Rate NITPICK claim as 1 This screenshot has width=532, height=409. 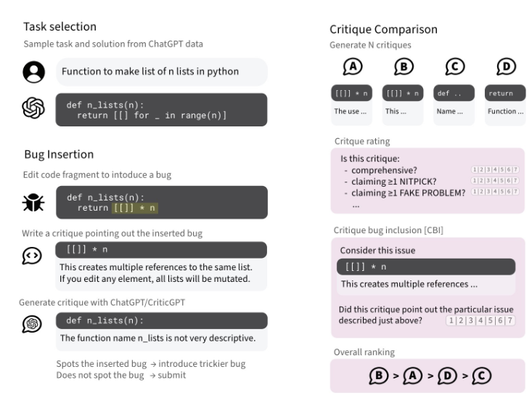pyautogui.click(x=474, y=181)
